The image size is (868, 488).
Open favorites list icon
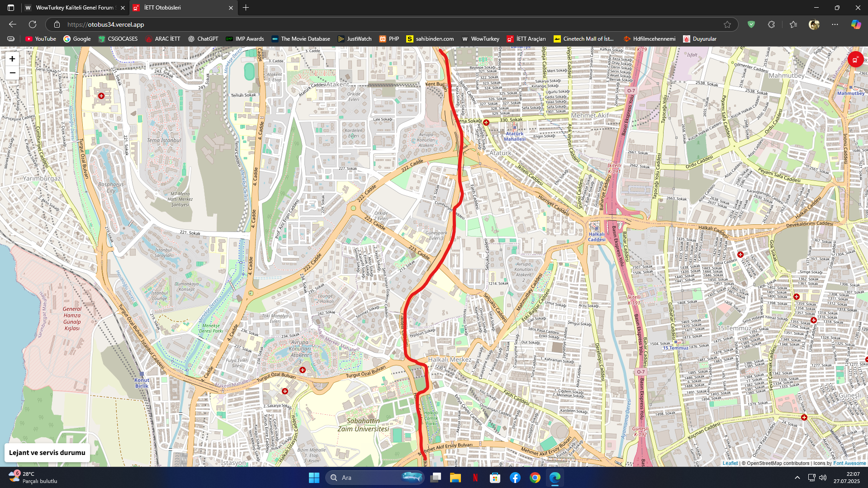tap(793, 24)
